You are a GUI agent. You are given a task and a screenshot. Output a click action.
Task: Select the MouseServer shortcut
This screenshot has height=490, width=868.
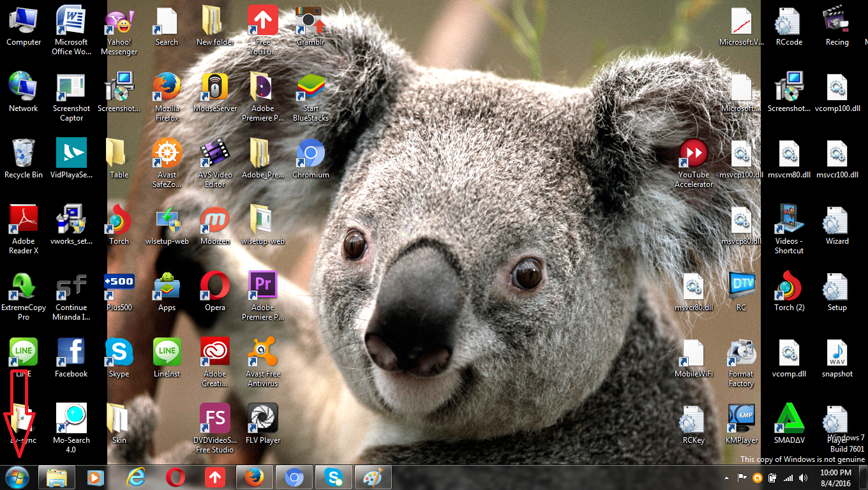[215, 93]
